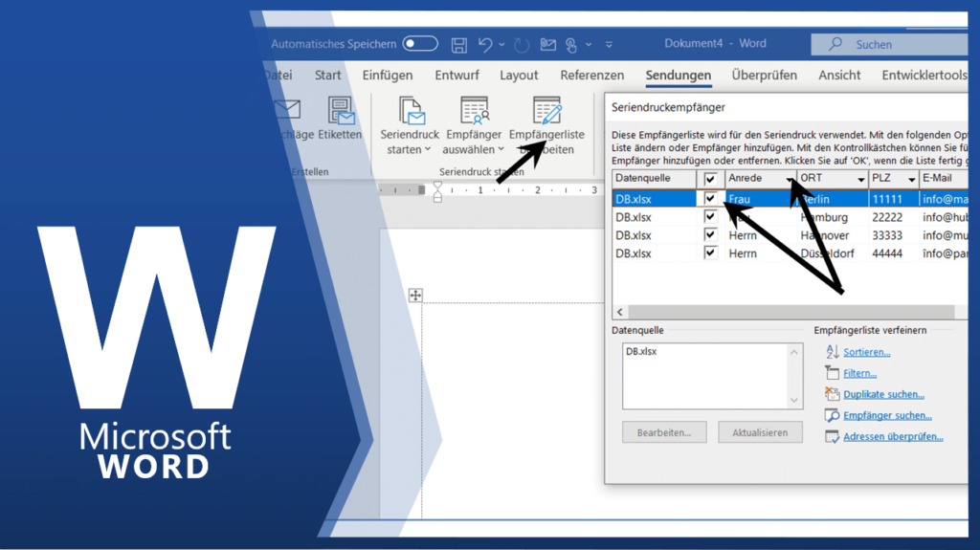The width and height of the screenshot is (980, 550).
Task: Click the table move handle in document
Action: point(415,296)
